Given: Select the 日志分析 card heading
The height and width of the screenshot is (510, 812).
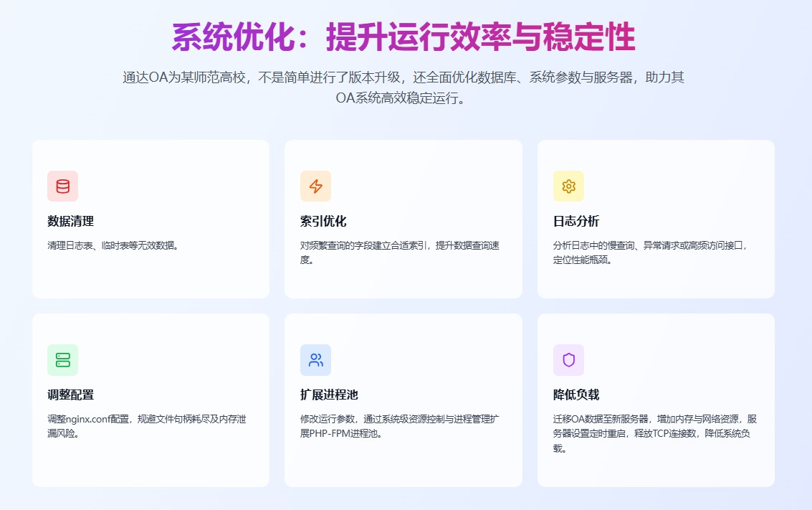Looking at the screenshot, I should [x=576, y=221].
